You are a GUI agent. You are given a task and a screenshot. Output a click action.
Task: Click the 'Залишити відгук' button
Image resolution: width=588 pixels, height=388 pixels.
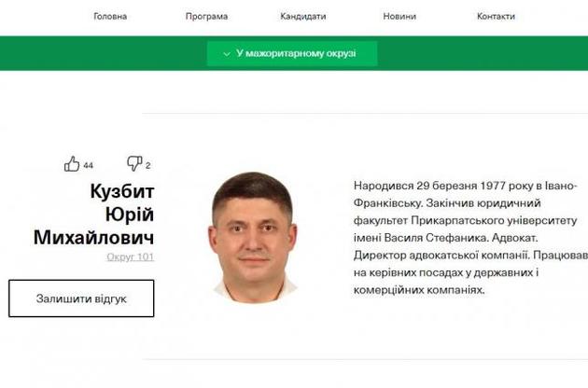point(81,298)
